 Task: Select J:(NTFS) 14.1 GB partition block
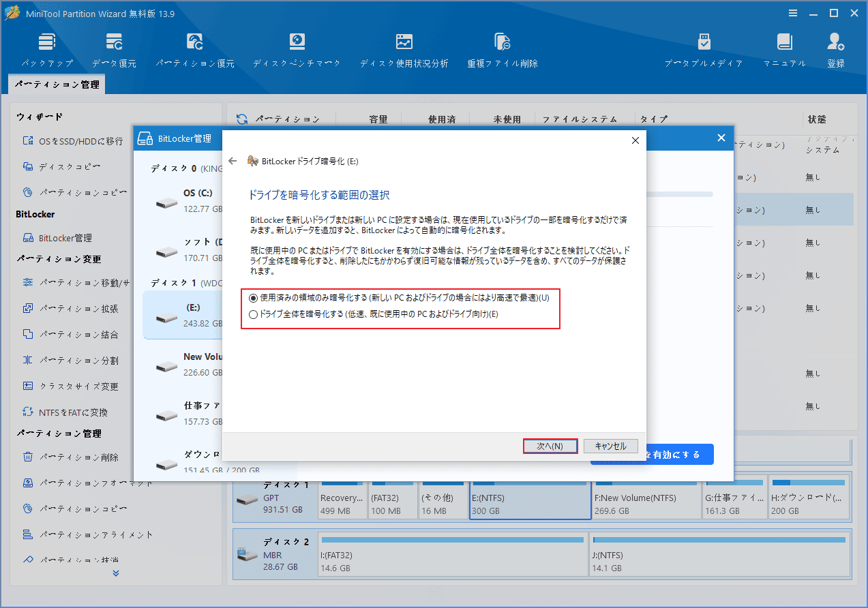tap(719, 554)
